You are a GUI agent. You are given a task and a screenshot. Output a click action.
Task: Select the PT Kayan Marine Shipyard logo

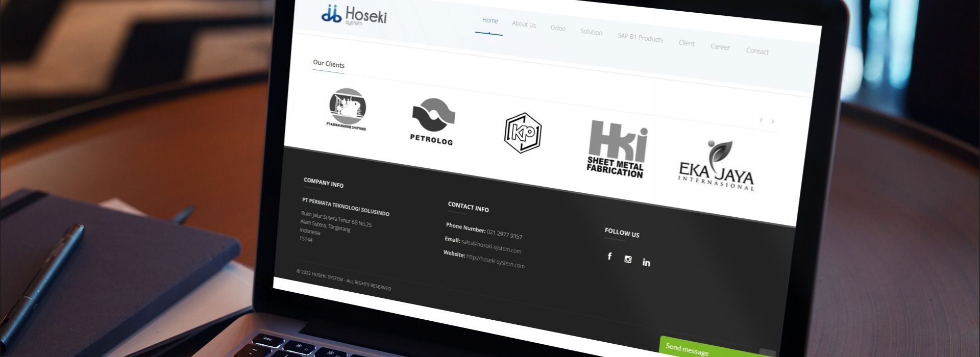[x=347, y=110]
